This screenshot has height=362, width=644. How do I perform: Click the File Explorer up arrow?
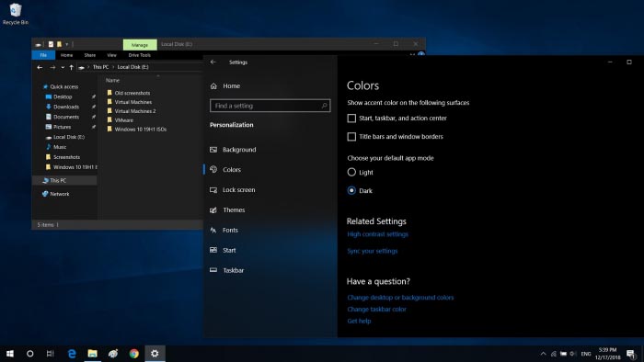[x=72, y=67]
